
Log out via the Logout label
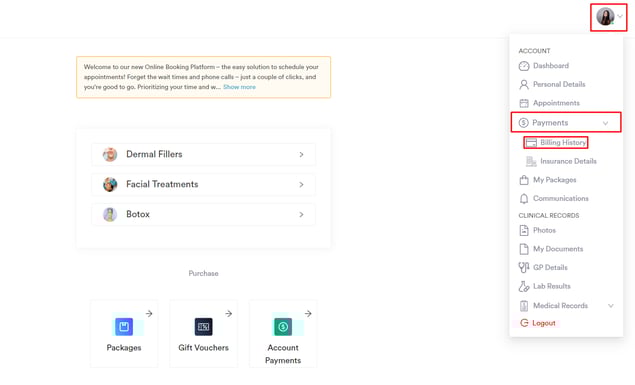point(543,323)
